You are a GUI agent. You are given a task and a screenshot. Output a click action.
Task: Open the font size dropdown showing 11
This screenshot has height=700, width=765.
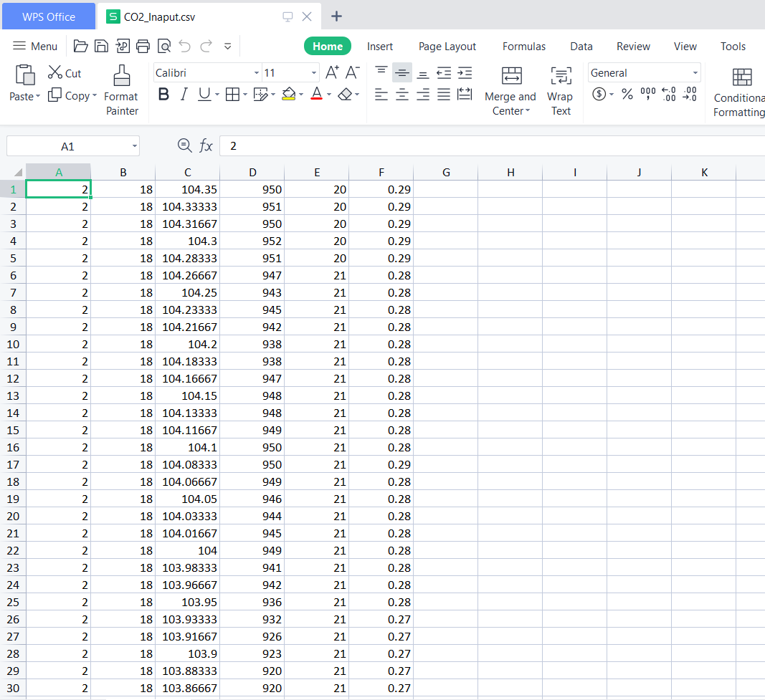point(314,73)
